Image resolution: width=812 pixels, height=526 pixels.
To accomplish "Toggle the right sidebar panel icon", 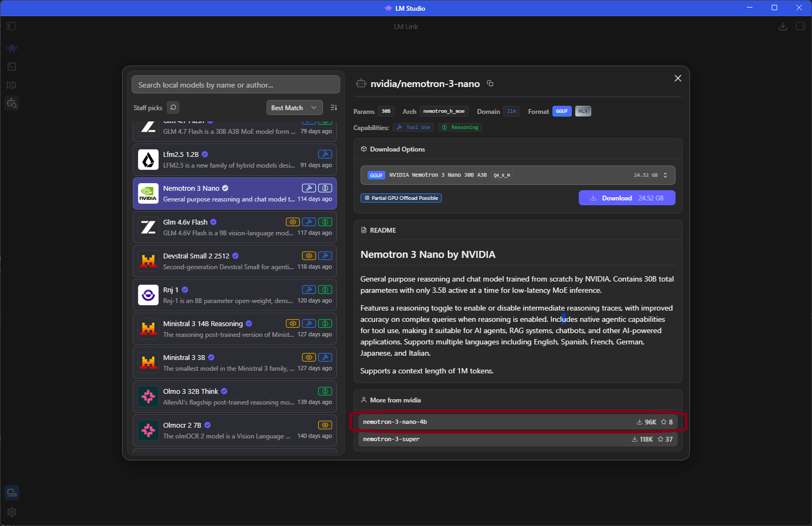I will (800, 26).
